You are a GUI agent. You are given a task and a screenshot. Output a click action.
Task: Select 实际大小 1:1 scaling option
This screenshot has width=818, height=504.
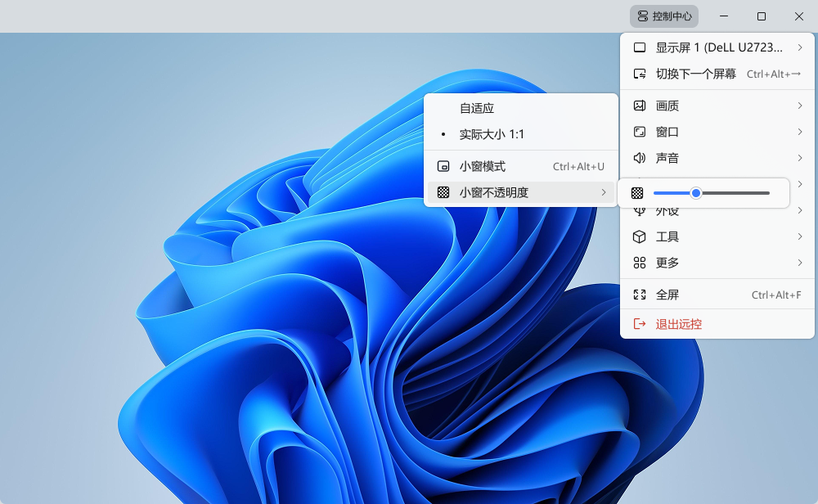point(520,134)
